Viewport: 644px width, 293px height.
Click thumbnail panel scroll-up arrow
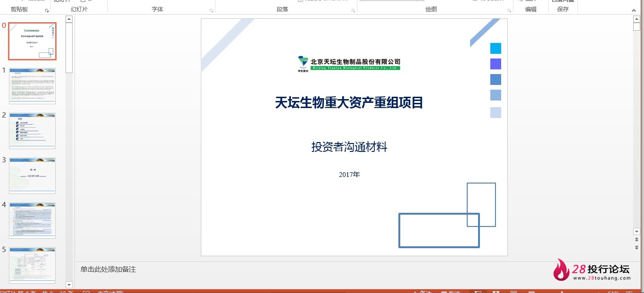click(x=69, y=19)
